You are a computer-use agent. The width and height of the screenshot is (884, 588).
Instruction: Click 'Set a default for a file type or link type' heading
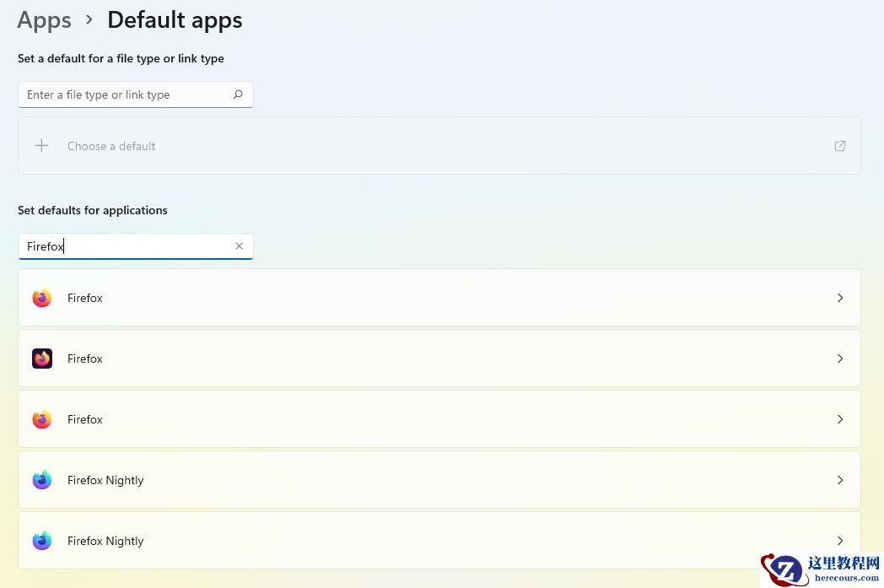[x=121, y=58]
